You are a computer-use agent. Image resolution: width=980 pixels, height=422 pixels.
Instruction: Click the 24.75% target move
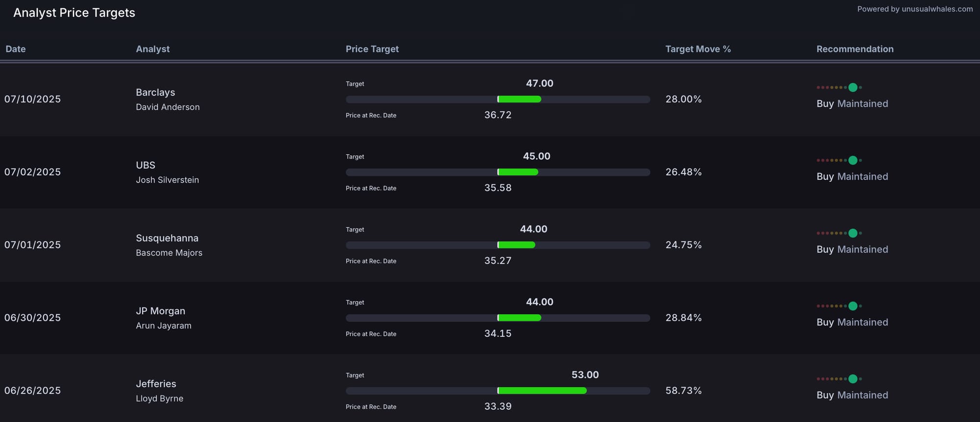pos(684,245)
